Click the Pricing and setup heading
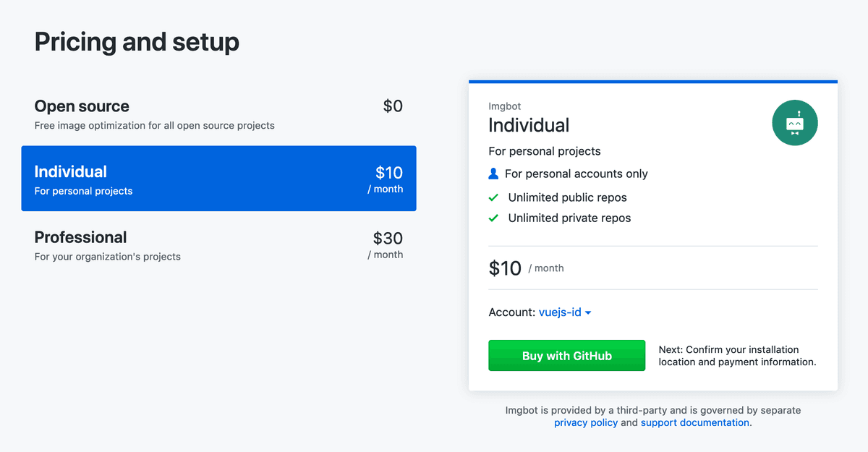Screen dimensions: 868x452 pos(137,42)
